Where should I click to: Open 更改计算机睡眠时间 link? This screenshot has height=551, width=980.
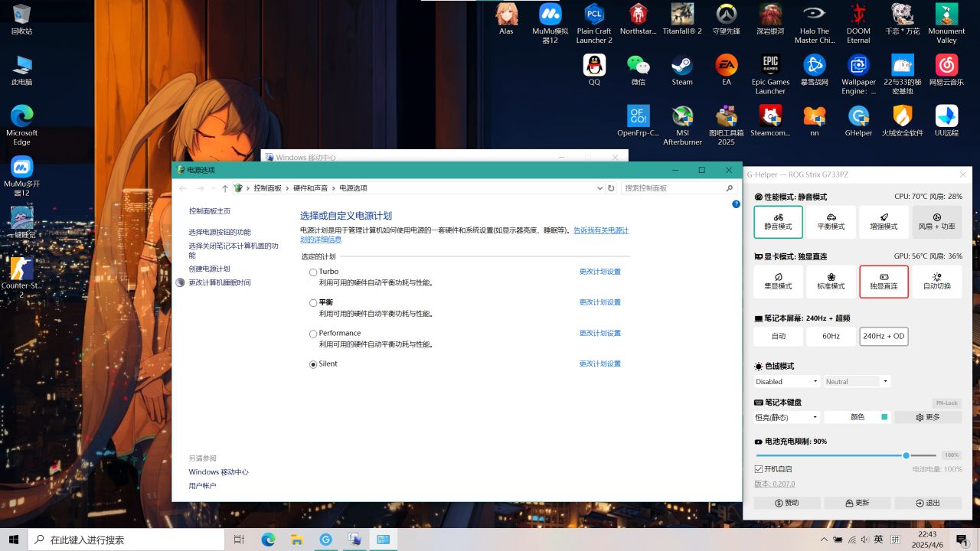tap(220, 283)
